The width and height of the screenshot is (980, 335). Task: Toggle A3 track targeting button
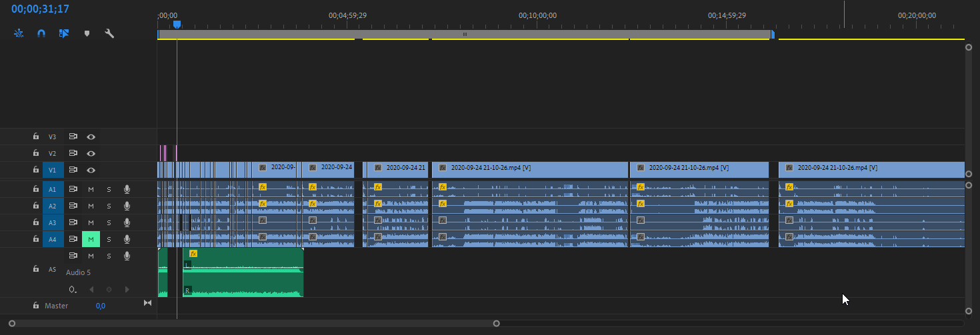[53, 222]
